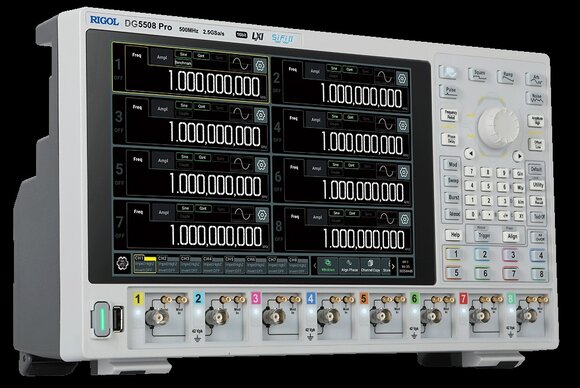Push the Ramp waveform hardware key

coord(506,77)
